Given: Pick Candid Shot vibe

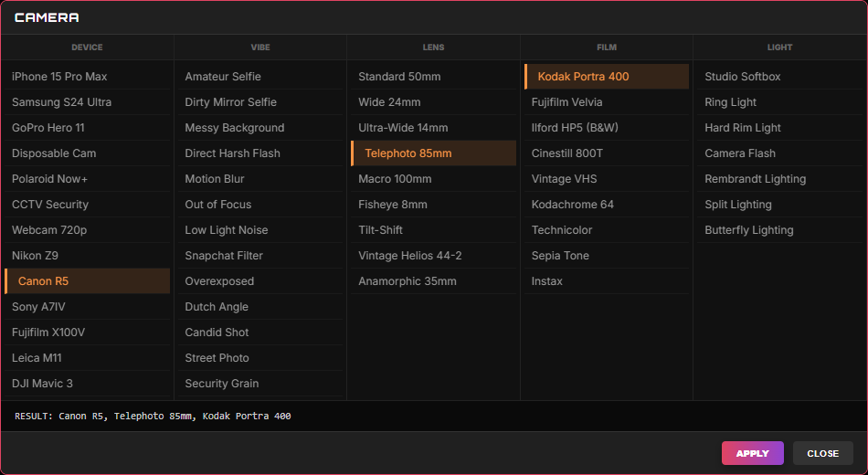Looking at the screenshot, I should tap(260, 332).
